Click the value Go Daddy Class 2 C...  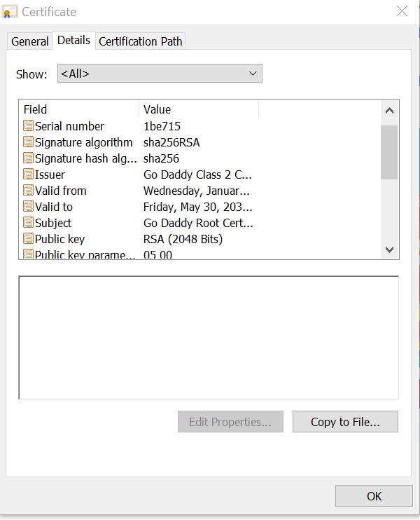pos(197,175)
